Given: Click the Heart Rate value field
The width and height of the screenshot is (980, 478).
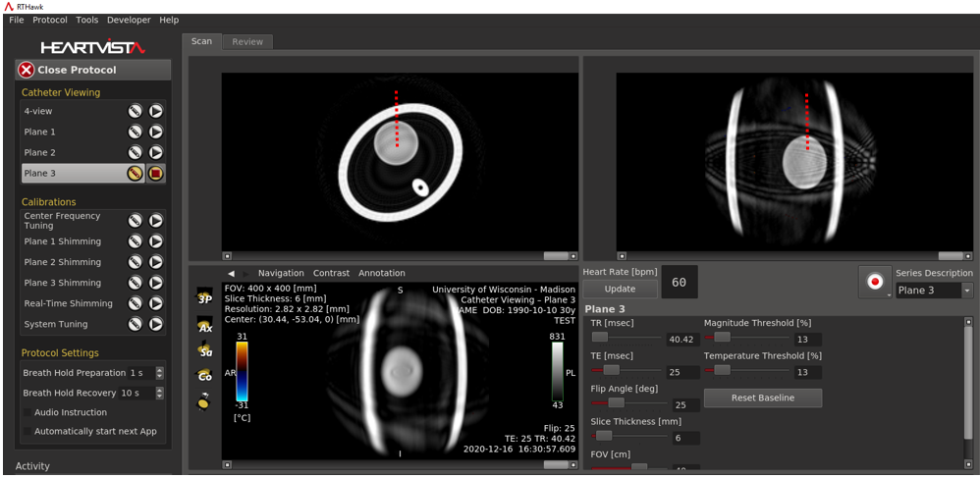Looking at the screenshot, I should coord(679,283).
